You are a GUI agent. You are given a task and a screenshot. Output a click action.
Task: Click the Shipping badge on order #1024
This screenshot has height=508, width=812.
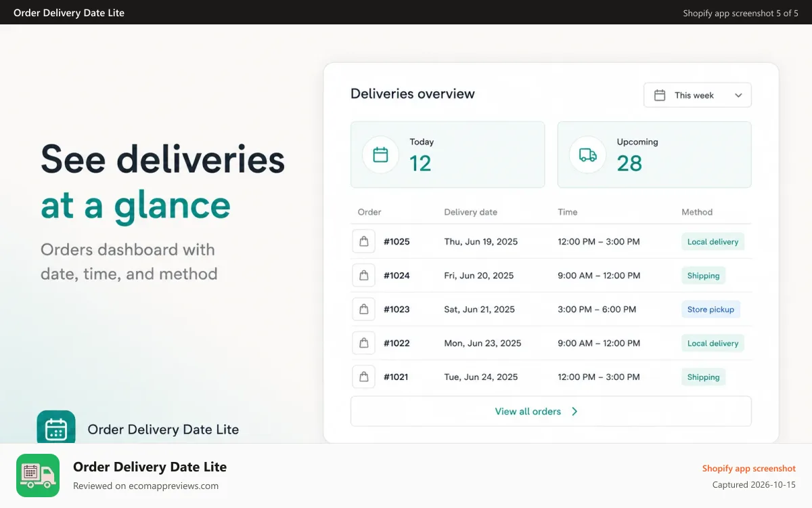703,276
